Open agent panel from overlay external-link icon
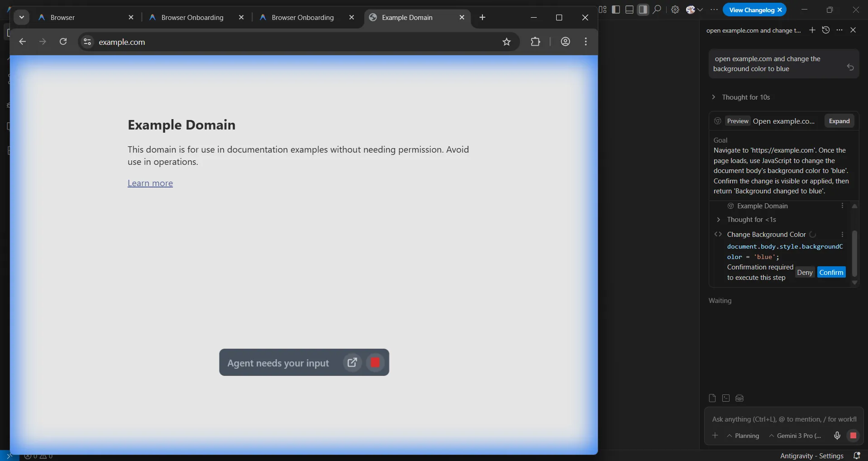Screen dimensions: 868x461 (x=352, y=362)
